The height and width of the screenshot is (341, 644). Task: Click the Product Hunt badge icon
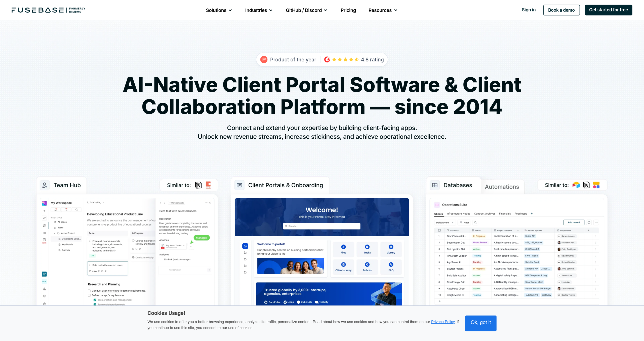tap(264, 60)
